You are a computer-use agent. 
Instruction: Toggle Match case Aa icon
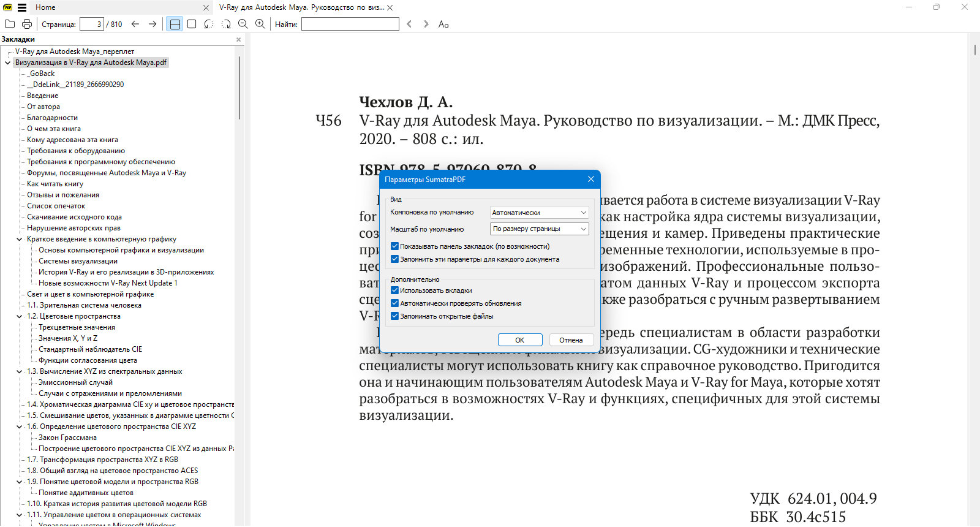pos(443,24)
